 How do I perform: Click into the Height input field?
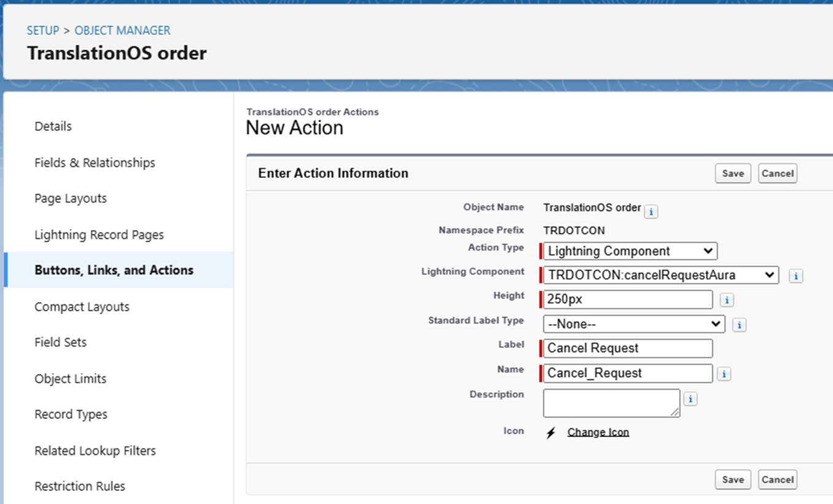coord(628,300)
